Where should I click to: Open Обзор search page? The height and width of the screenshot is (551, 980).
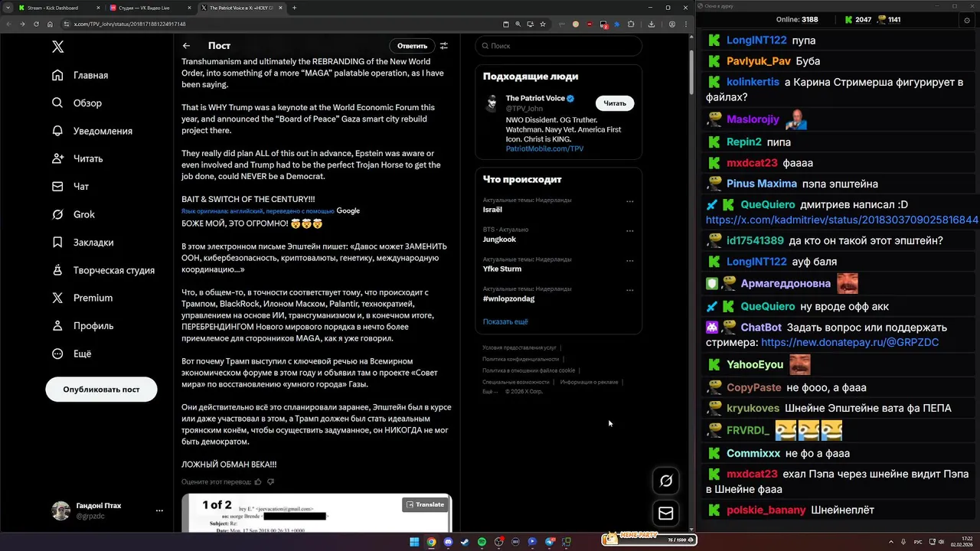[x=77, y=103]
